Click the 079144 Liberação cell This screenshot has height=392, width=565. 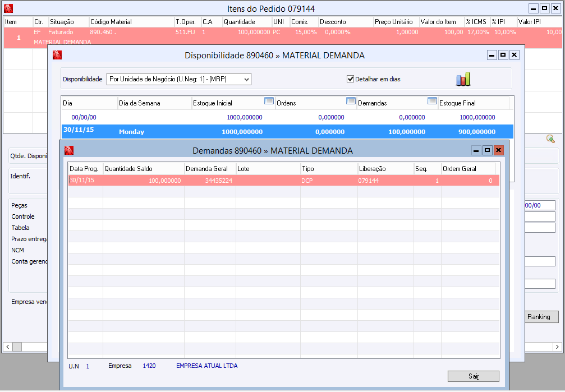(x=385, y=181)
